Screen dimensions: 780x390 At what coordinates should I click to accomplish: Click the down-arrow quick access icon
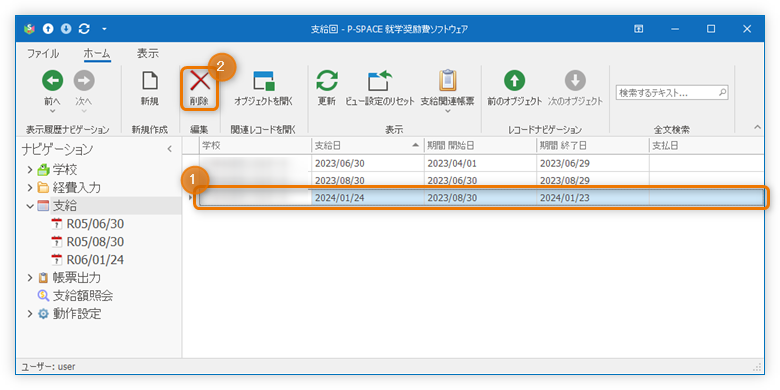[x=66, y=29]
